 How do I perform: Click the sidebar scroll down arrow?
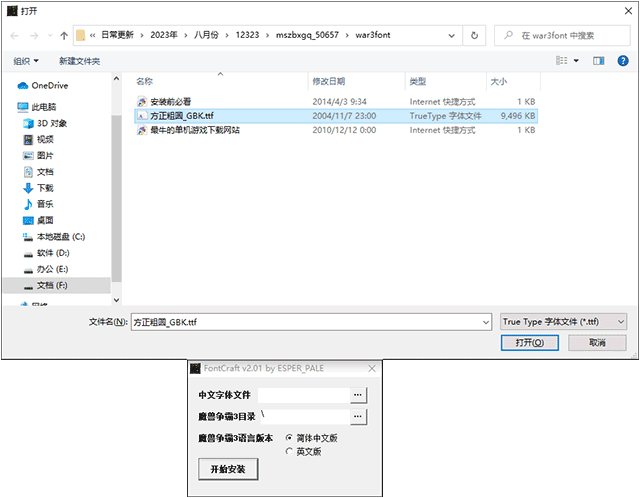click(x=116, y=300)
